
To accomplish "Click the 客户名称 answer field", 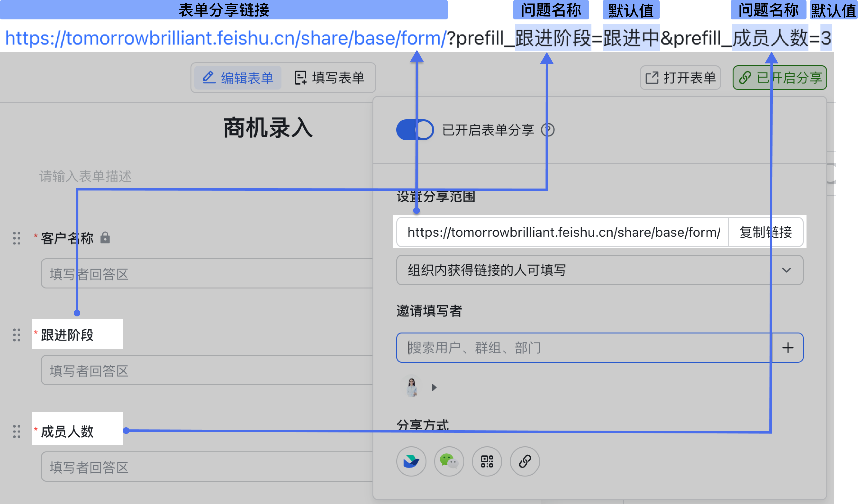I will (x=207, y=274).
